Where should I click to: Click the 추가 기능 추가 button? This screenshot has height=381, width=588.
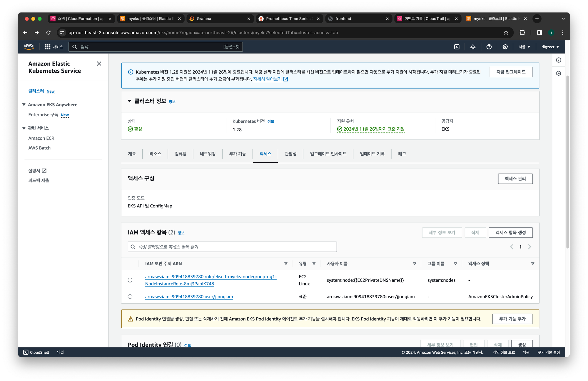512,319
